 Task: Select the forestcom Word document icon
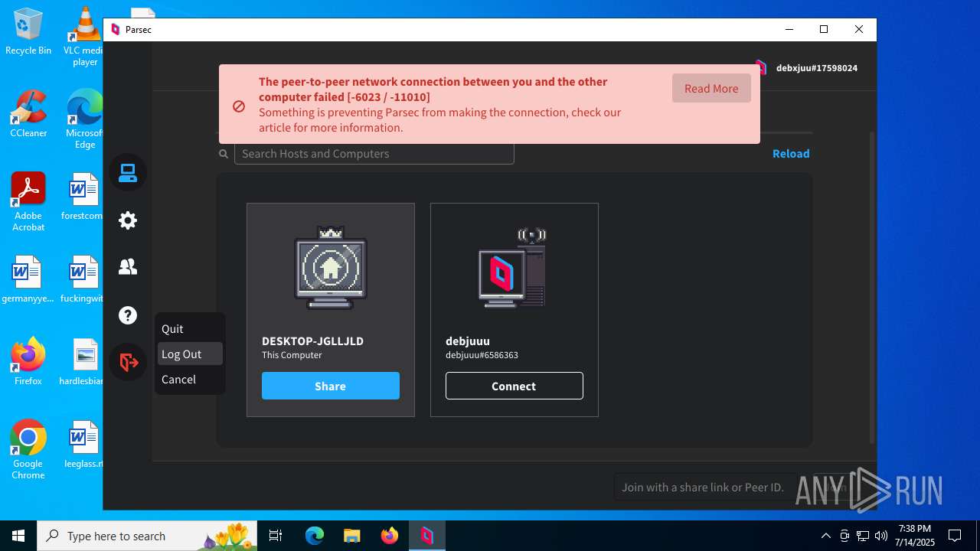click(x=83, y=197)
